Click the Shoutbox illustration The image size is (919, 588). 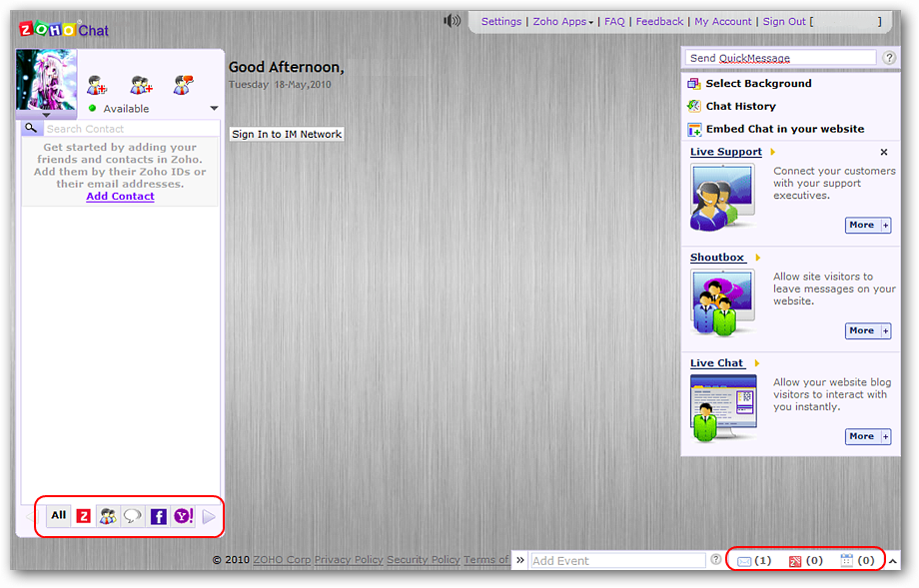tap(722, 302)
